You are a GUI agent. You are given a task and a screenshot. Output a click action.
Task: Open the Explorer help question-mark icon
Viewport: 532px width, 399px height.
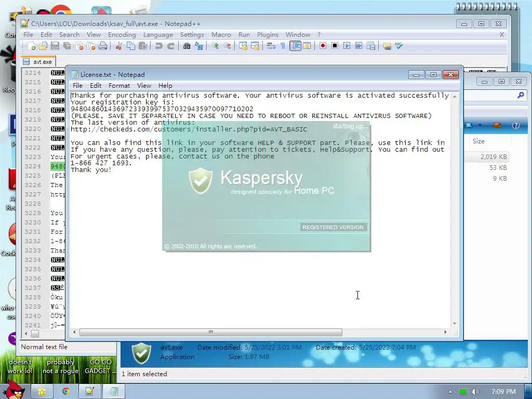point(516,125)
